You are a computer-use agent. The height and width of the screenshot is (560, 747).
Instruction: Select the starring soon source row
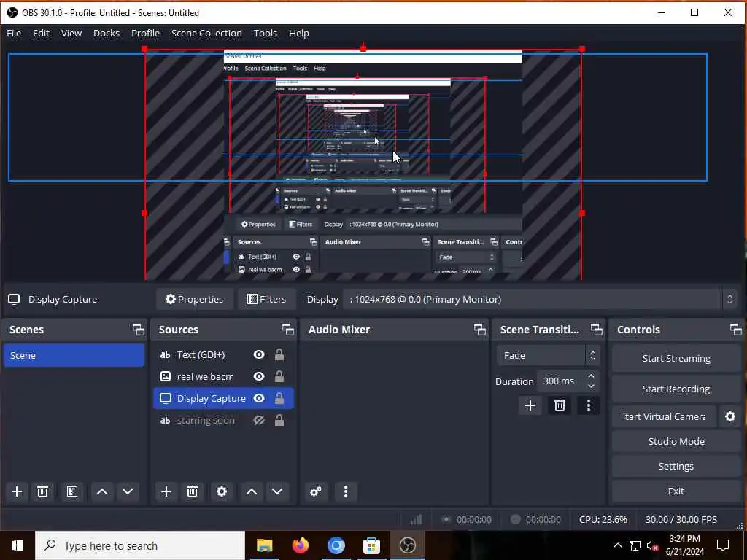pyautogui.click(x=223, y=421)
